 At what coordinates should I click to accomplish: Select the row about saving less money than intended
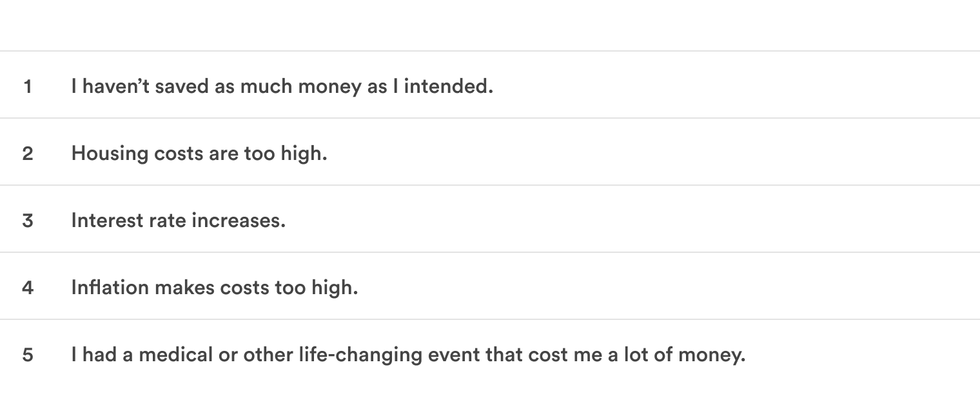490,85
